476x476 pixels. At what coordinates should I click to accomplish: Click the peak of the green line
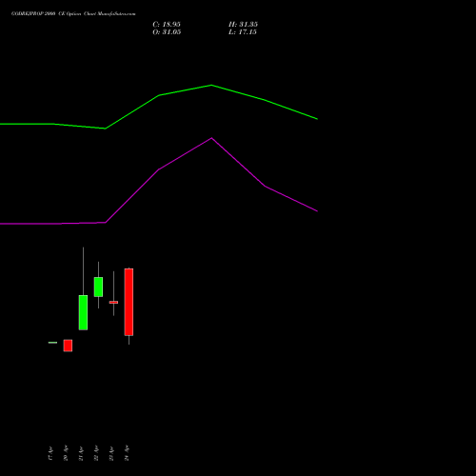(x=211, y=85)
